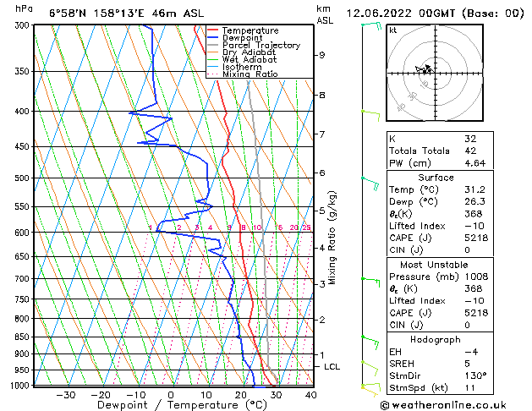Click the Hodograph section heading
This screenshot has height=411, width=532.
pos(436,340)
